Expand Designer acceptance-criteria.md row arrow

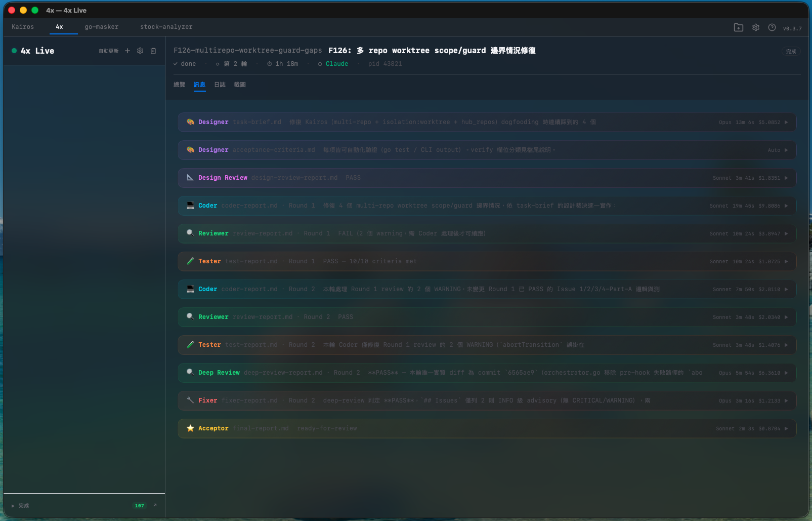pyautogui.click(x=786, y=150)
